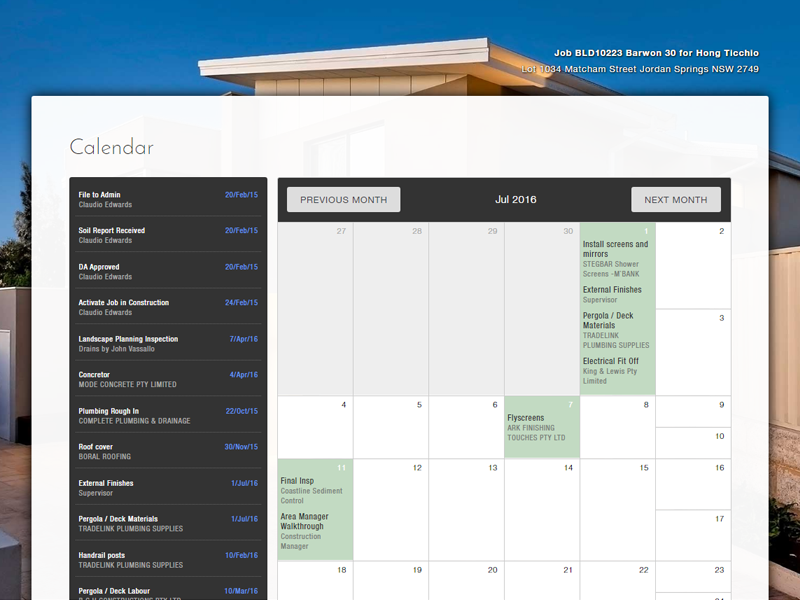This screenshot has height=600, width=800.
Task: Select calendar day 9
Action: coord(693,411)
